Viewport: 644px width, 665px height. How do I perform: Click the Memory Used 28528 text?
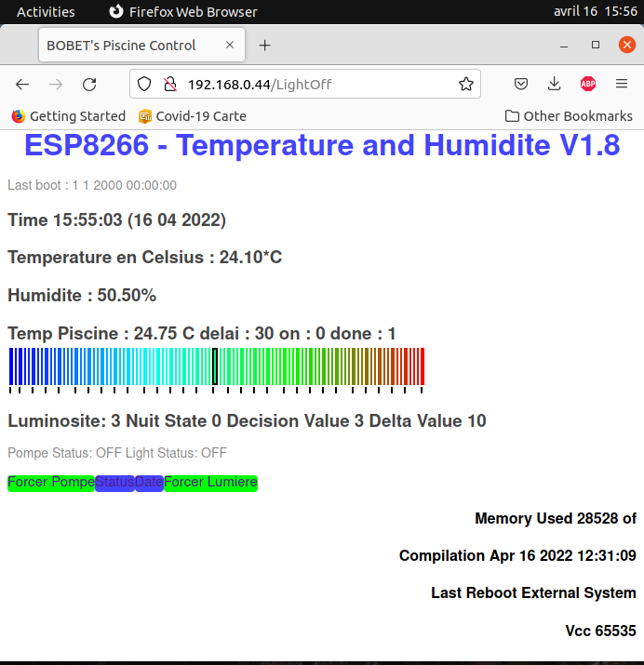556,518
